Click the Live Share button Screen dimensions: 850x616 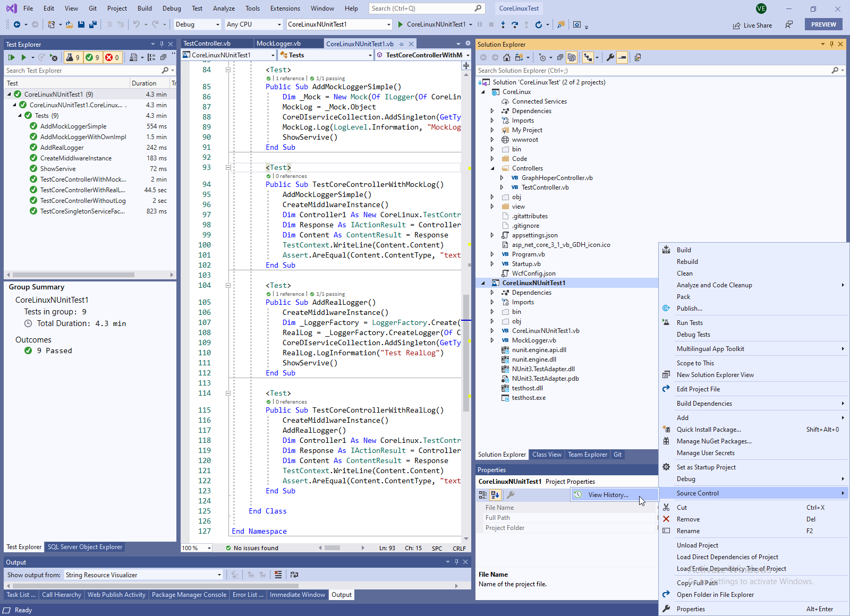752,25
